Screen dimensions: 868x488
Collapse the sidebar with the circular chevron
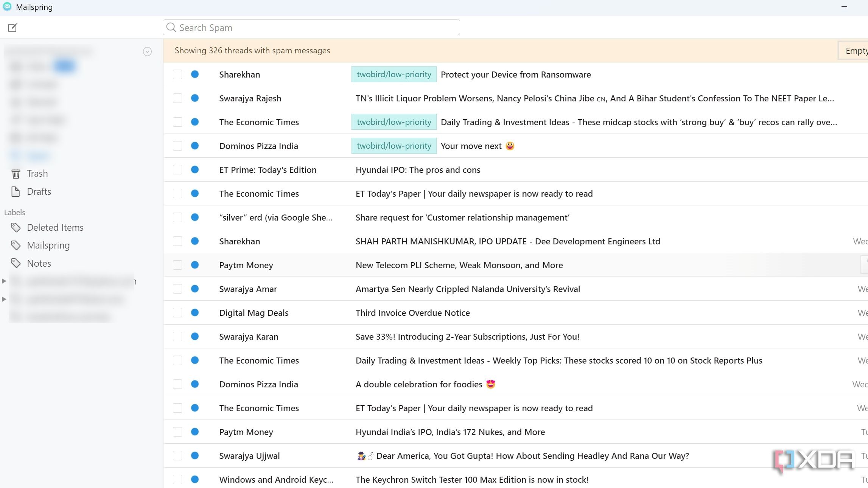[x=147, y=51]
